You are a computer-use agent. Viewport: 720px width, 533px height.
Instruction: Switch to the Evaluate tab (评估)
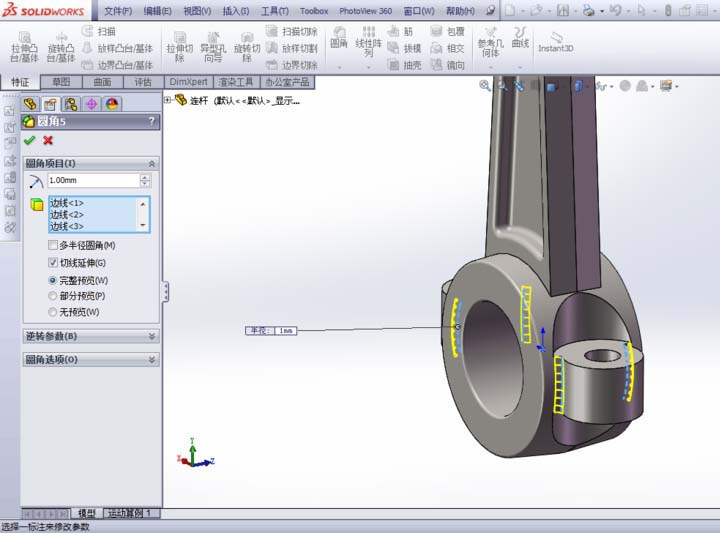click(143, 82)
